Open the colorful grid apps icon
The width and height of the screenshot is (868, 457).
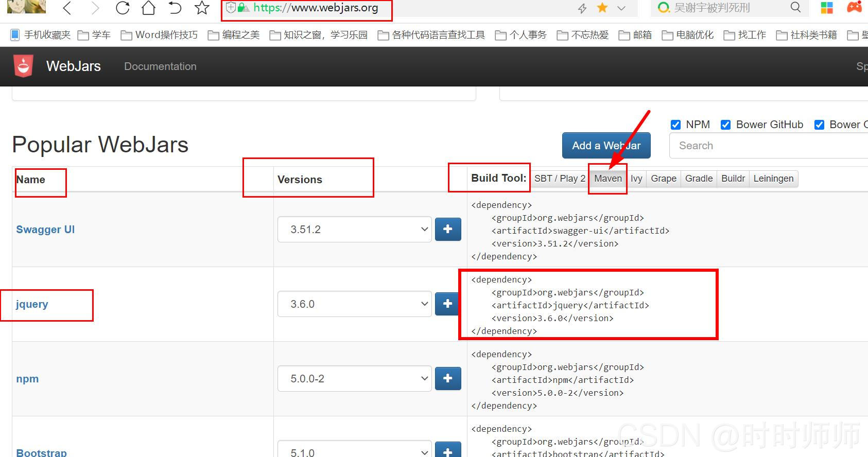[x=827, y=8]
